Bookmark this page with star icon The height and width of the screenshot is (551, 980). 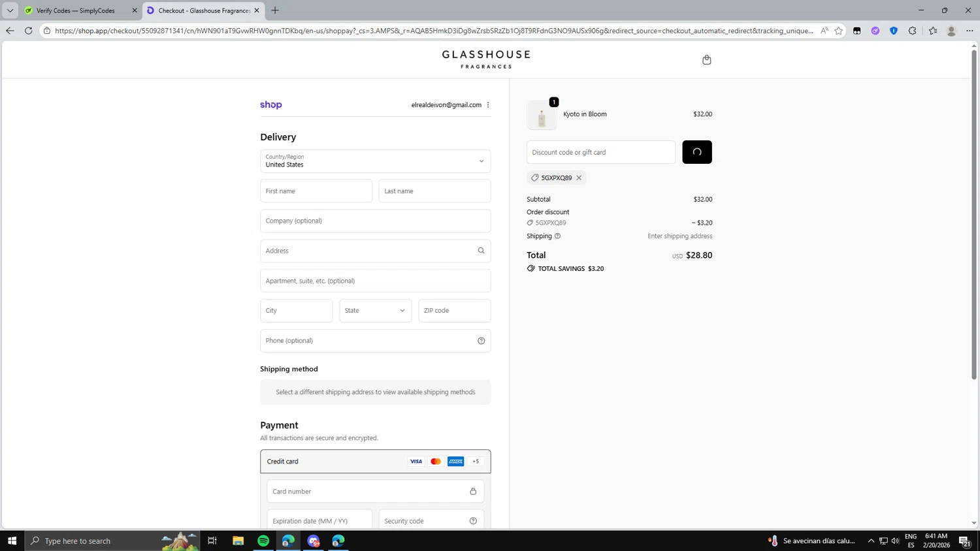coord(839,31)
